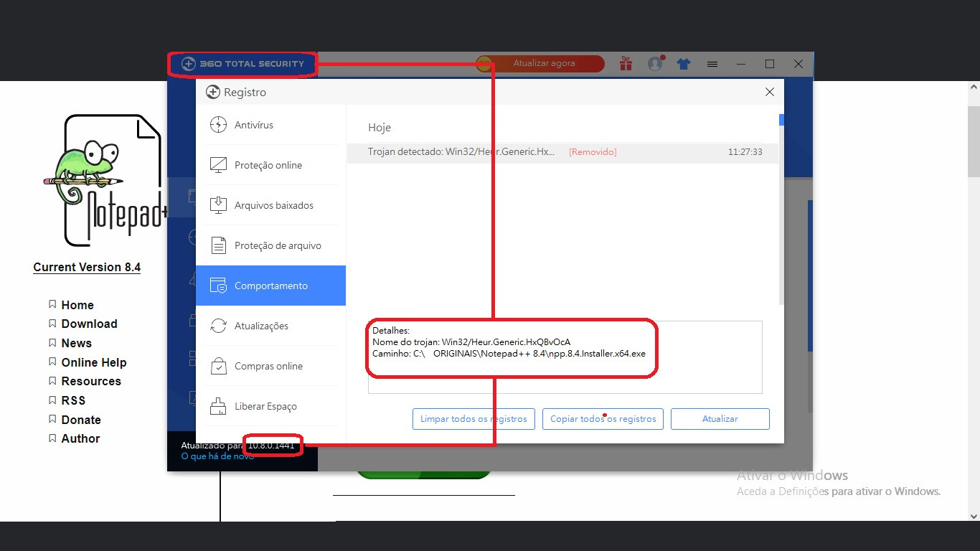Select the Trojan detectado log entry
980x551 pixels.
[x=562, y=152]
